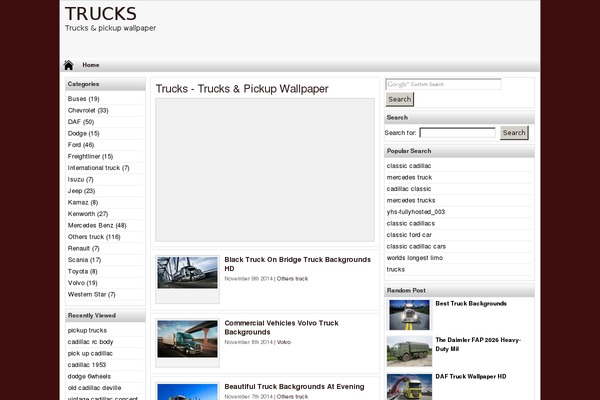Open the International truck (7) category
Viewport: 600px width, 400px height.
[x=98, y=168]
